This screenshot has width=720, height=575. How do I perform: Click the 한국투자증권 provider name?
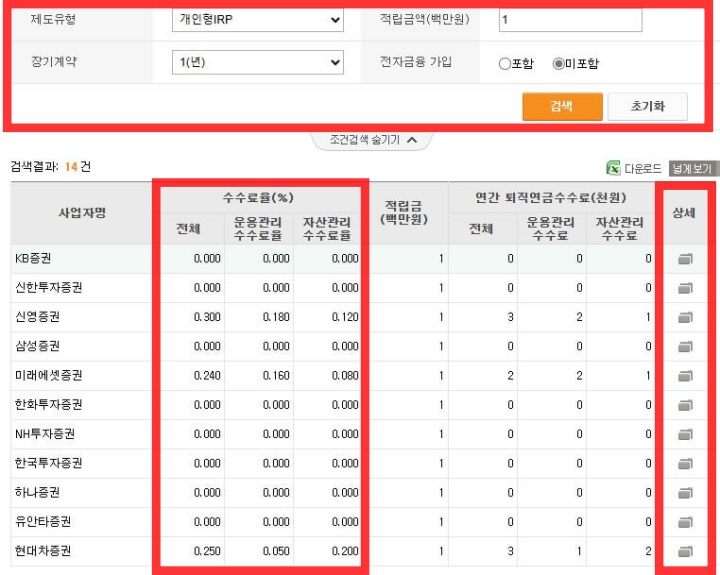point(48,463)
